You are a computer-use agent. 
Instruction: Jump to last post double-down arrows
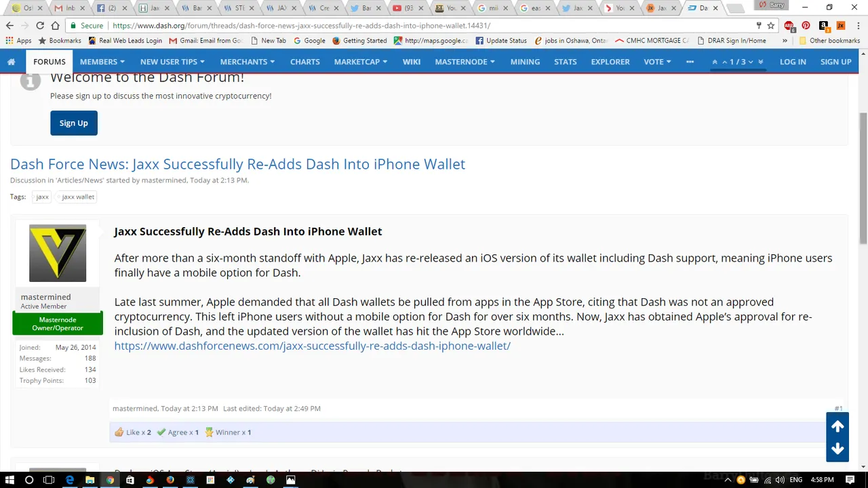760,62
